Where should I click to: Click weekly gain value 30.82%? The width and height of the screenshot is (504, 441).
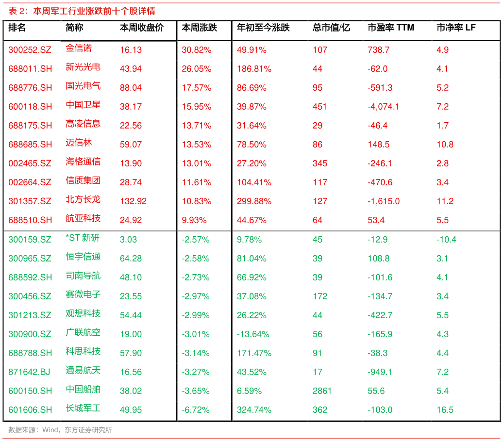[196, 50]
